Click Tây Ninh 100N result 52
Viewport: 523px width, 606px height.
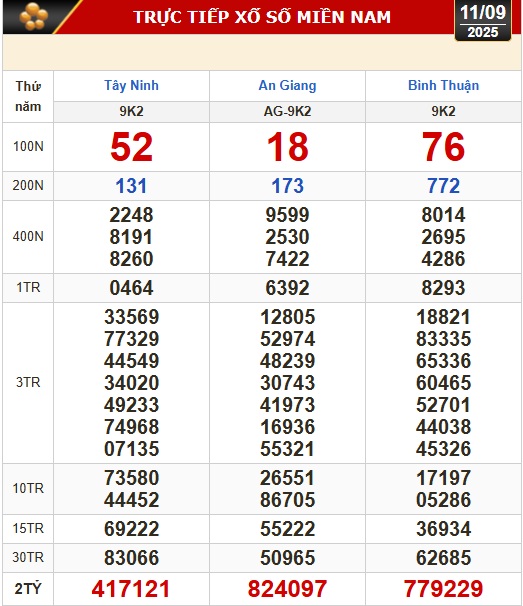[x=131, y=147]
